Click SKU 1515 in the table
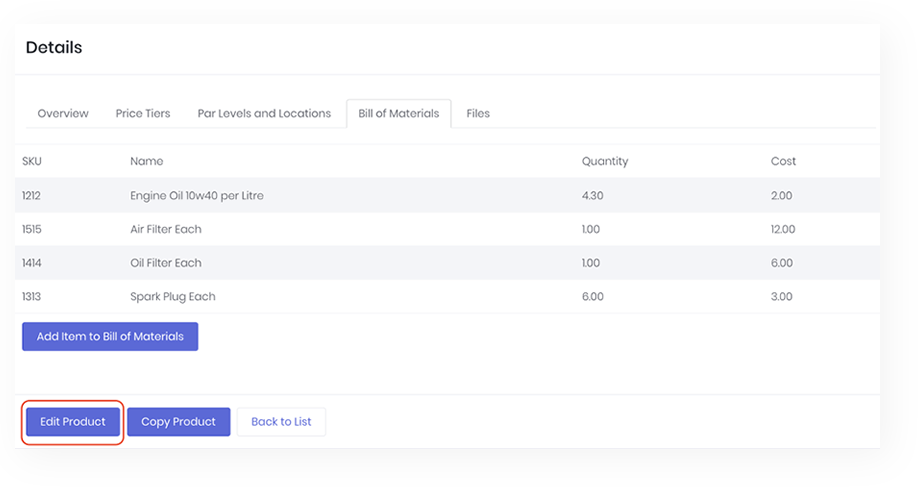This screenshot has width=918, height=487. pos(32,230)
